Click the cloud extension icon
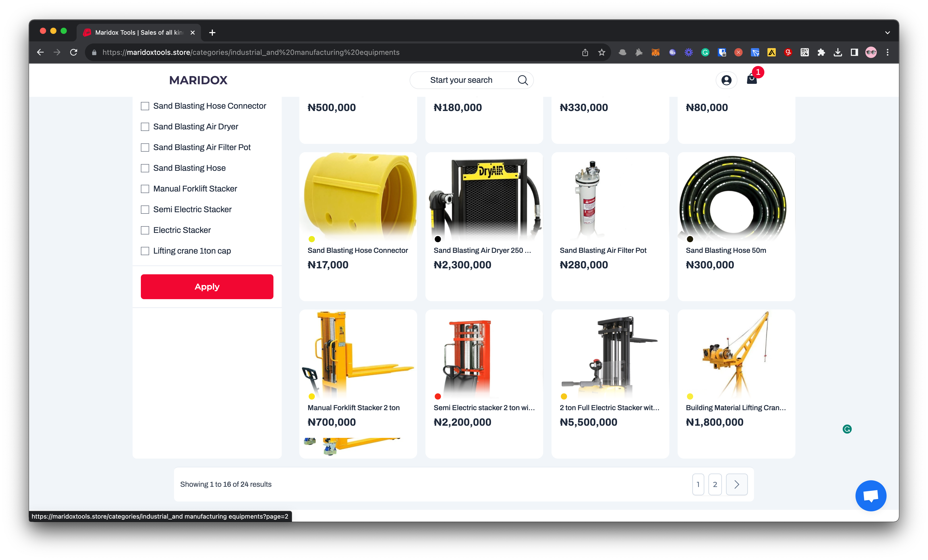The image size is (928, 560). (x=622, y=52)
